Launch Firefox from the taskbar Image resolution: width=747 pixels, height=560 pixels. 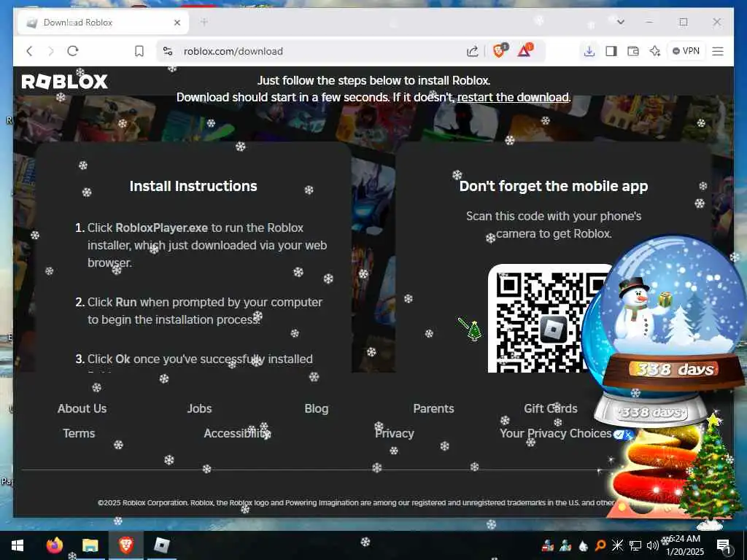tap(54, 545)
